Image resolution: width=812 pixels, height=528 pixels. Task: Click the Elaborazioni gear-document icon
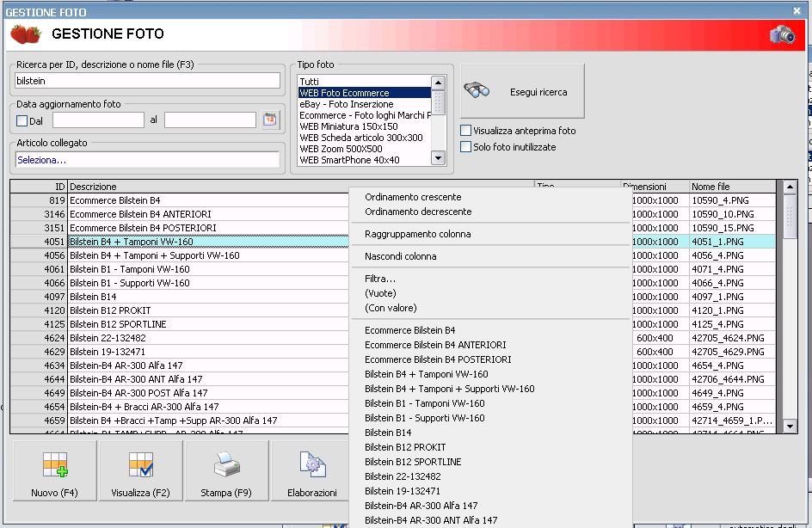pyautogui.click(x=312, y=464)
